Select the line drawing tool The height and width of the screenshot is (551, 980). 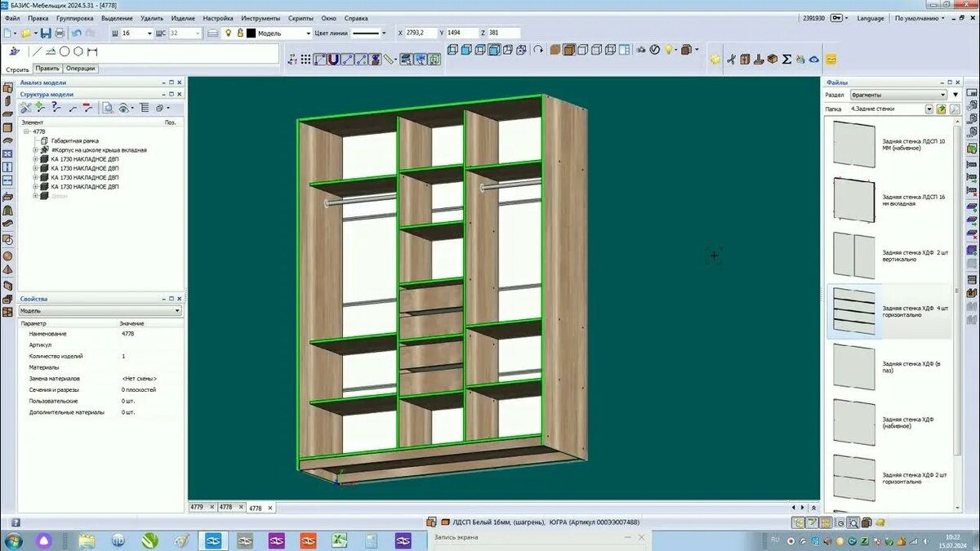(37, 51)
